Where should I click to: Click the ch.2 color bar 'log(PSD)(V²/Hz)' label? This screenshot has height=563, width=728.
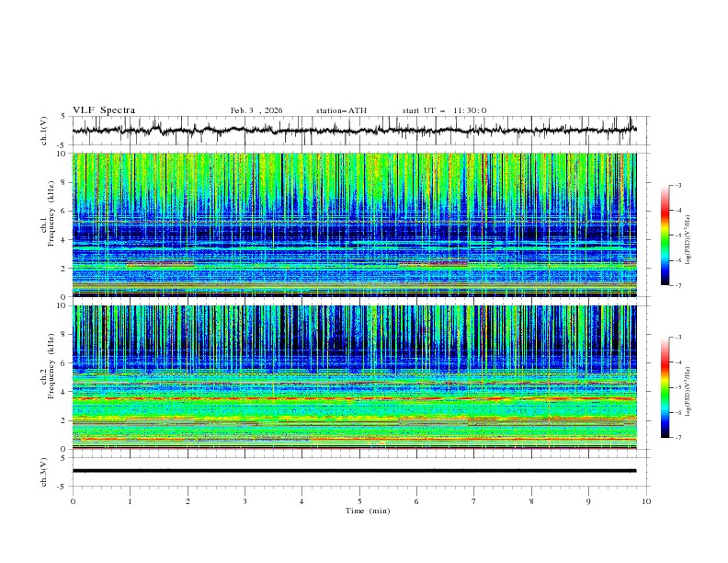(688, 392)
